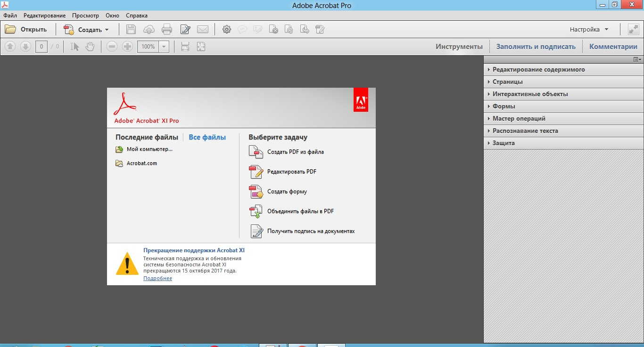The image size is (644, 347).
Task: Open the Файл menu
Action: click(10, 16)
